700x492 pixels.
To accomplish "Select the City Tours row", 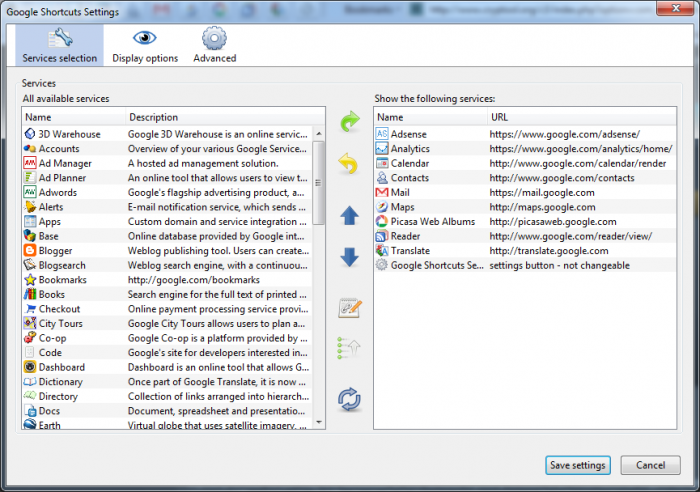I will (167, 323).
